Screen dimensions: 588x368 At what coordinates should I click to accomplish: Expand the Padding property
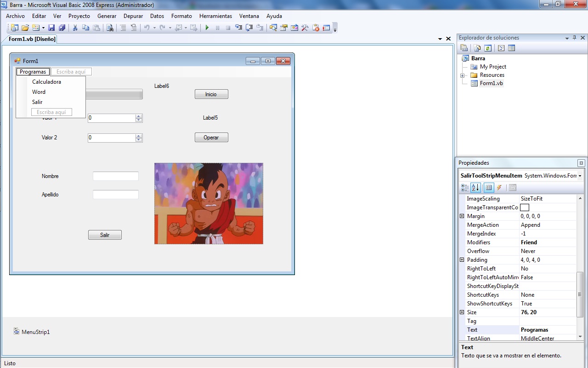(x=462, y=260)
